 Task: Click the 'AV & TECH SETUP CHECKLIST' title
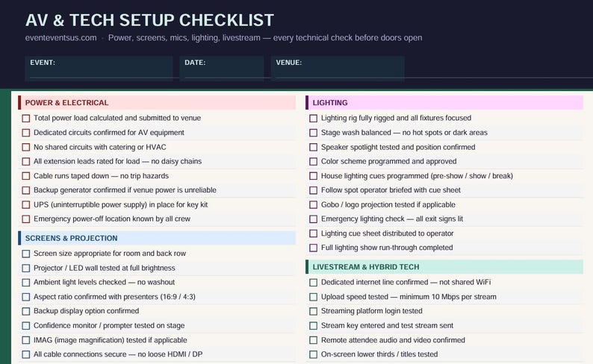(150, 20)
